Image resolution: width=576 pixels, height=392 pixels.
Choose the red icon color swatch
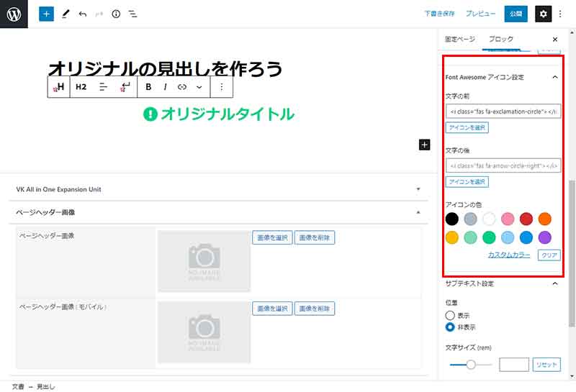tap(526, 219)
